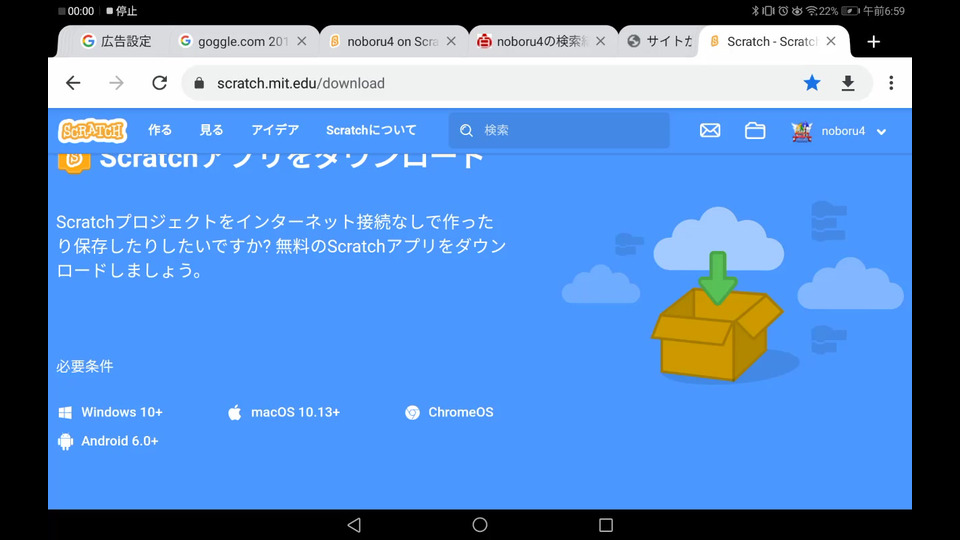Click the noboru4 username

tap(843, 131)
